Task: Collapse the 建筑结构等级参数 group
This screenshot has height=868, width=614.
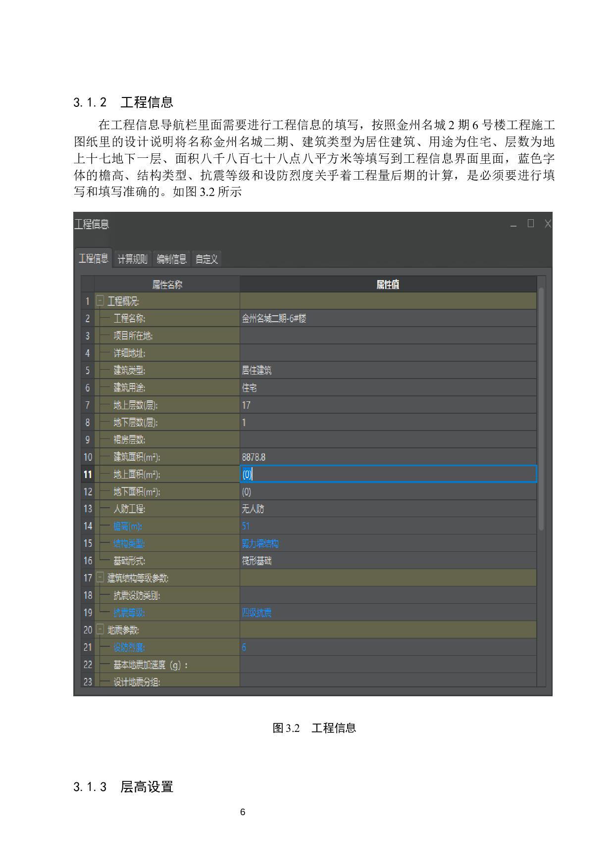Action: click(100, 578)
